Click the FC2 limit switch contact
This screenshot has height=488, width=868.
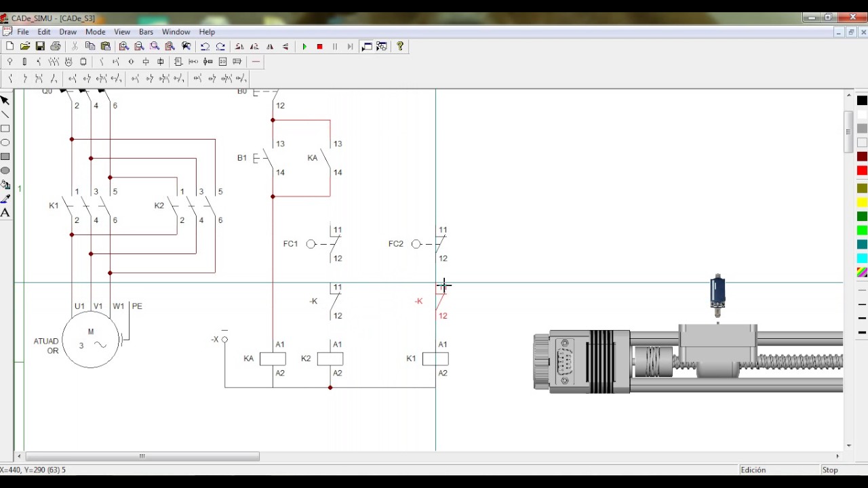click(x=430, y=244)
